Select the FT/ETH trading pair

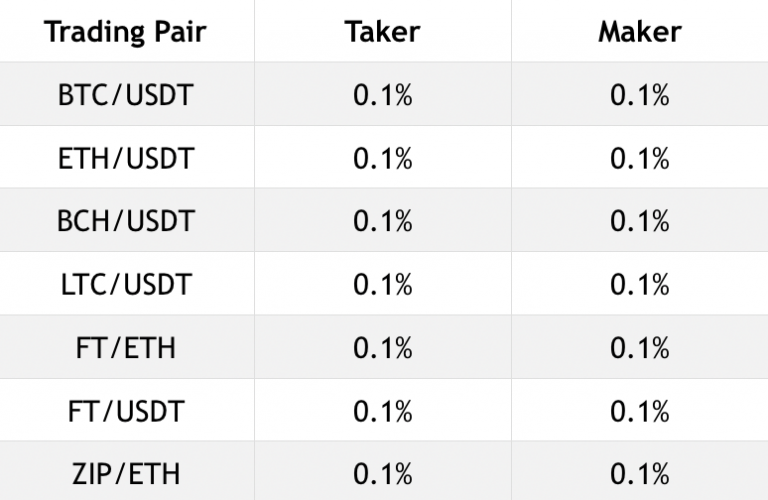[x=125, y=348]
